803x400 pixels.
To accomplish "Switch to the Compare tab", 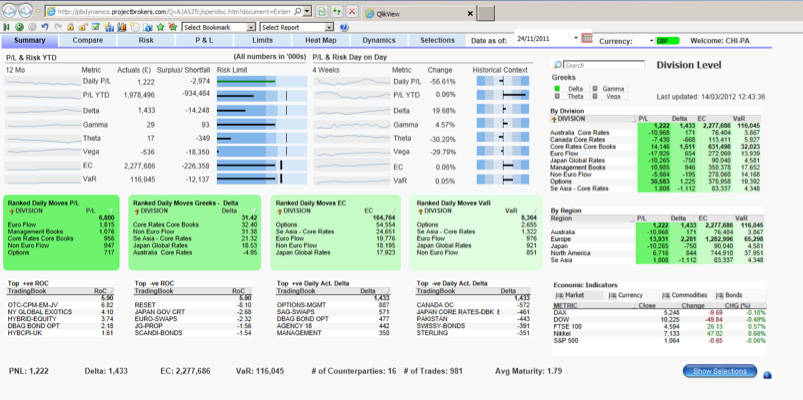I will (88, 40).
